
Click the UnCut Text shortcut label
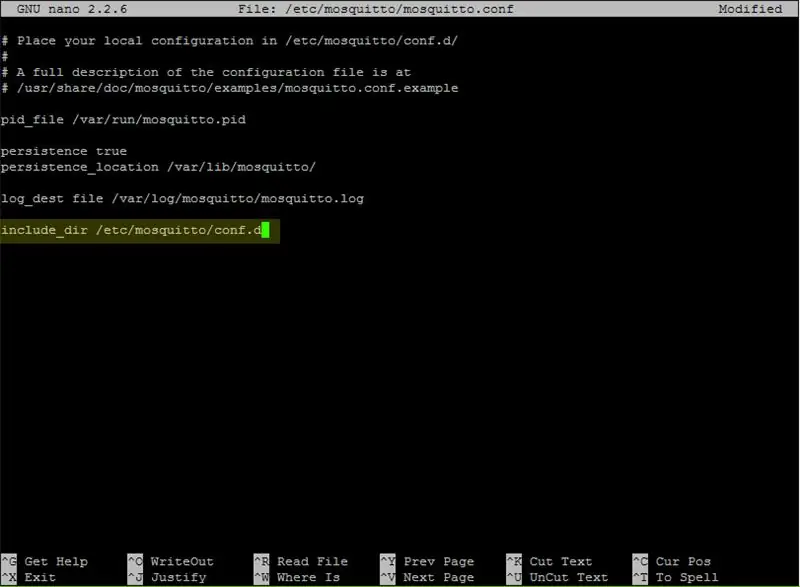pos(557,577)
